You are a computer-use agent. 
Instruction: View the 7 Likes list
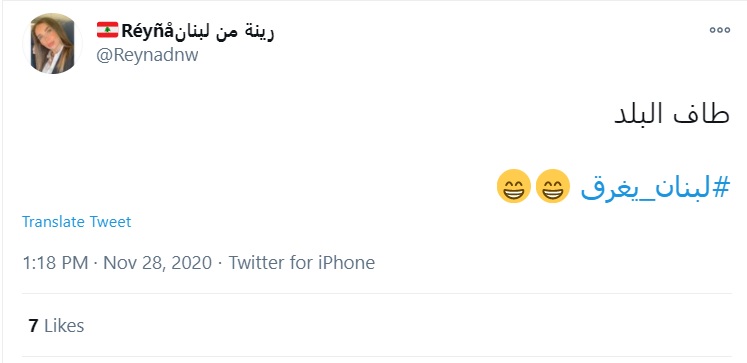click(x=56, y=326)
